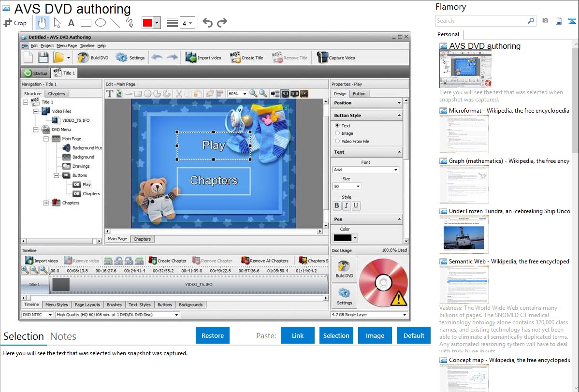
Task: Switch to the Chapters navigation tab
Action: (x=57, y=94)
